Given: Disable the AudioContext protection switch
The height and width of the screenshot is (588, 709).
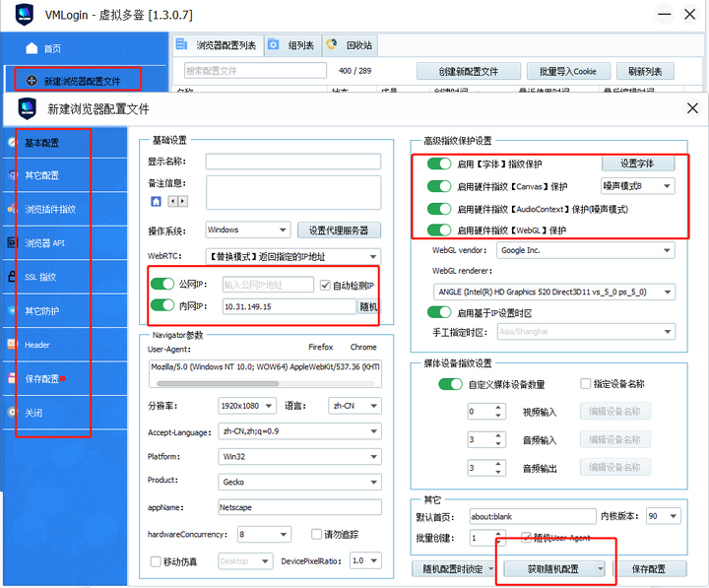Looking at the screenshot, I should pos(439,209).
